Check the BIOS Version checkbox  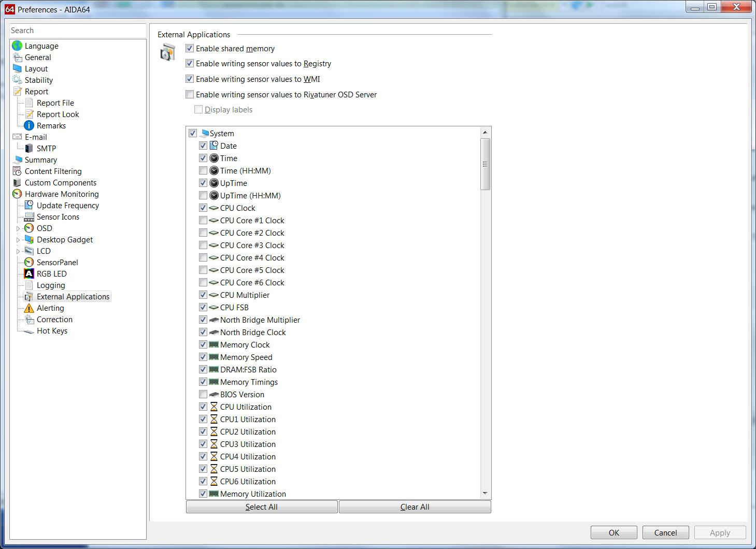point(203,394)
